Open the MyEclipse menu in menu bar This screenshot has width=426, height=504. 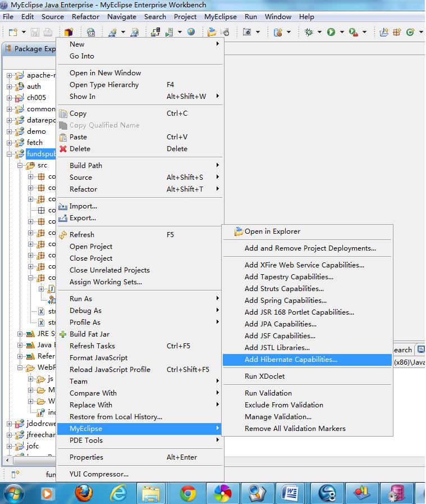[221, 17]
